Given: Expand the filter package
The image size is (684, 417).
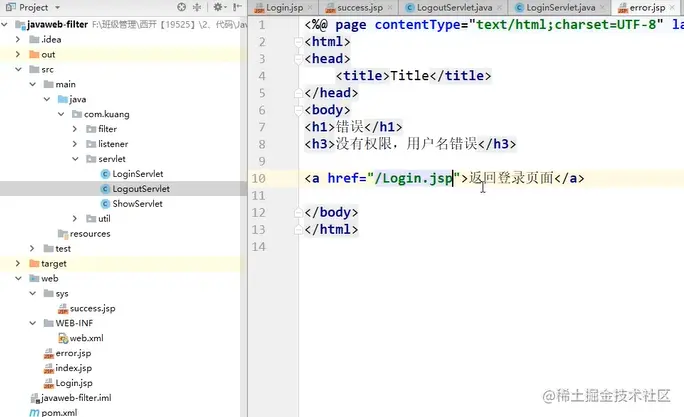Looking at the screenshot, I should pos(75,129).
